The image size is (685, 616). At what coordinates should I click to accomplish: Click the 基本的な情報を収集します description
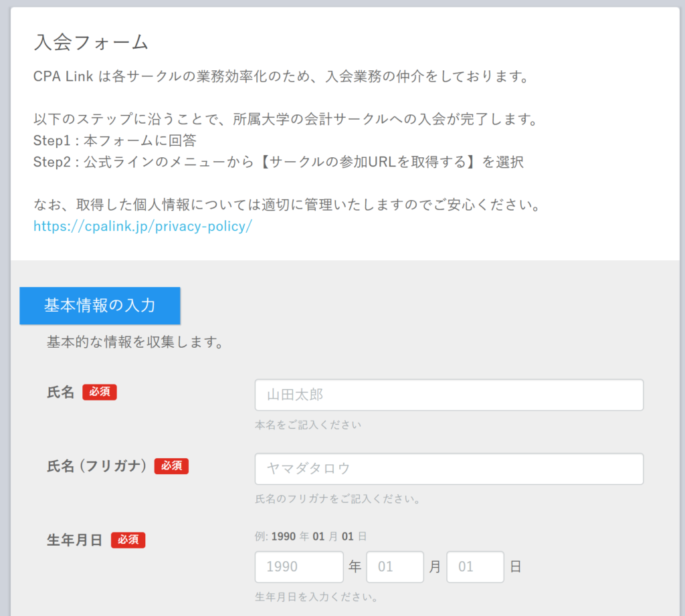(x=134, y=342)
